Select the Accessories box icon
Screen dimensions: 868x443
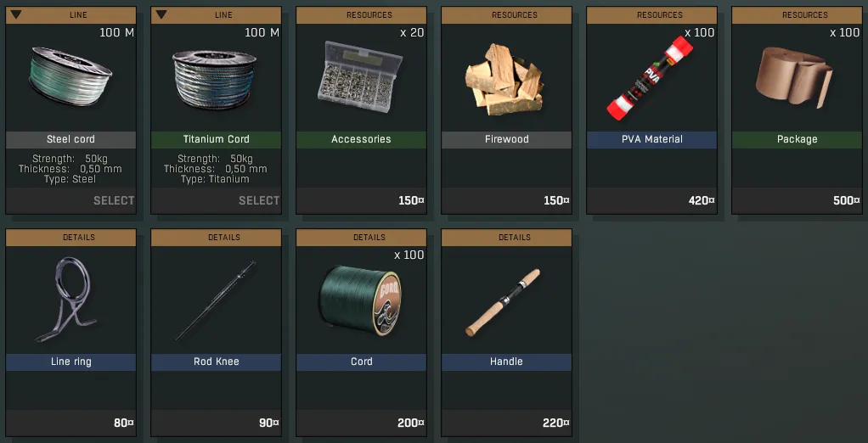pos(360,77)
